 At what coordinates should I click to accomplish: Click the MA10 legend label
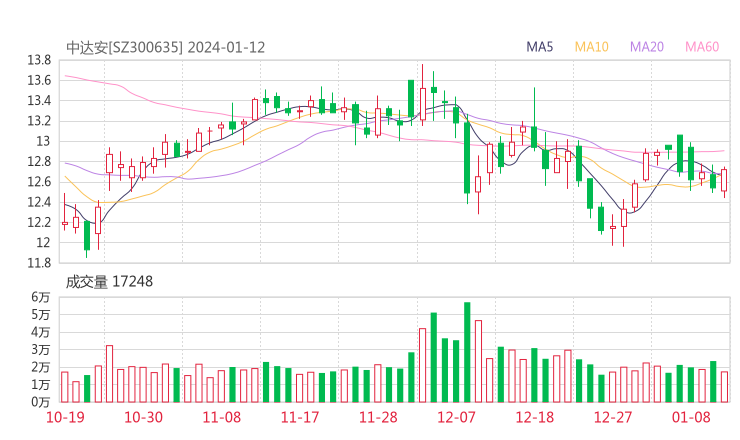[591, 47]
